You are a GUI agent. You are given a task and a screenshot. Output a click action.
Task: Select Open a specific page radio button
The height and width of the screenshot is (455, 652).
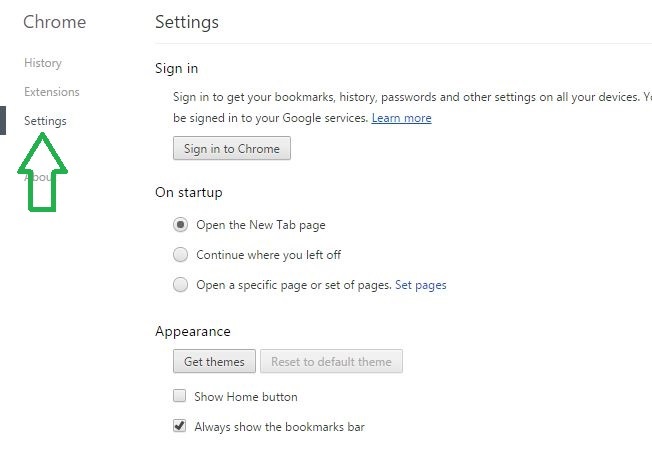tap(180, 285)
